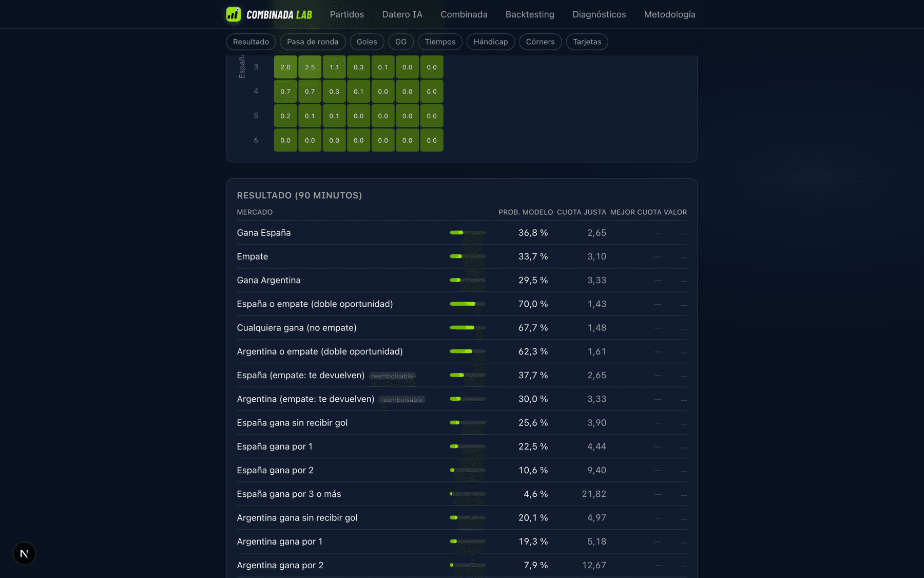This screenshot has height=578, width=924.
Task: Click heatmap cell 2.5 in row 3
Action: coord(310,67)
